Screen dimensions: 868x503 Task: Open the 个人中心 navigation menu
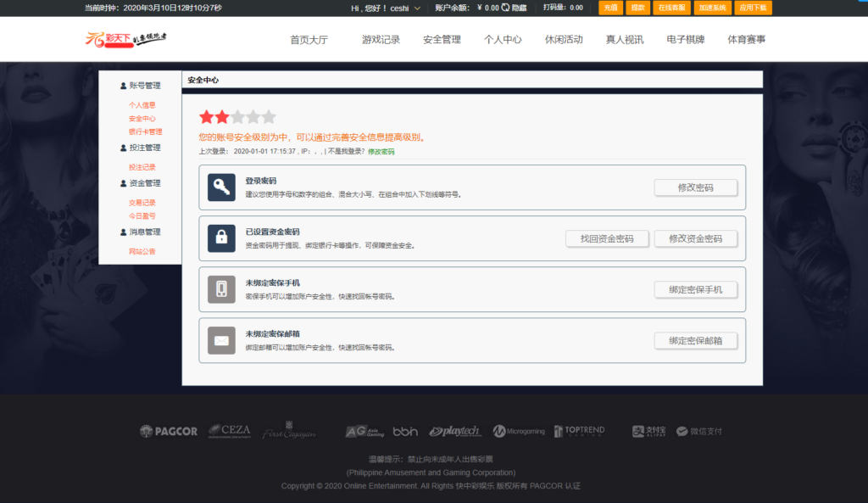pyautogui.click(x=503, y=40)
